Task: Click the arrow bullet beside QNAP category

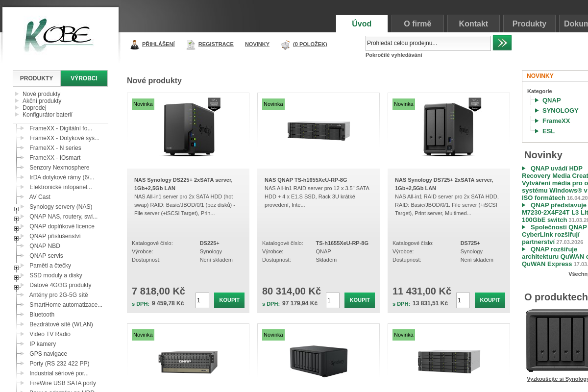Action: click(537, 100)
